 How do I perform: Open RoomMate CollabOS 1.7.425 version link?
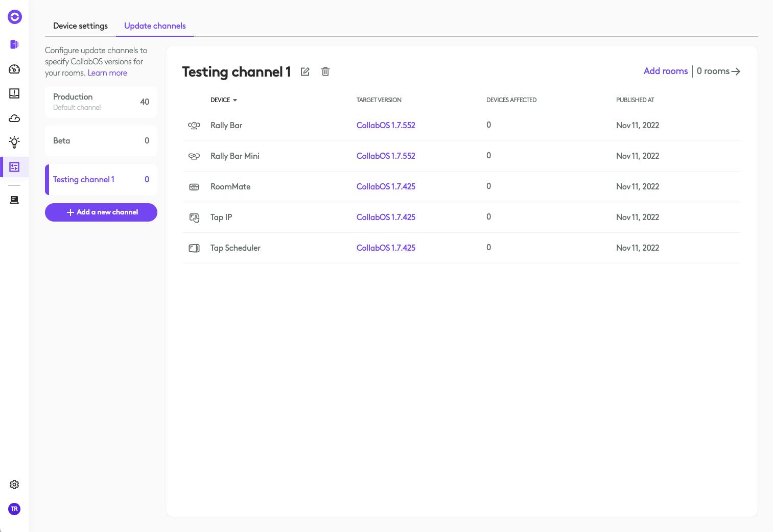point(386,186)
